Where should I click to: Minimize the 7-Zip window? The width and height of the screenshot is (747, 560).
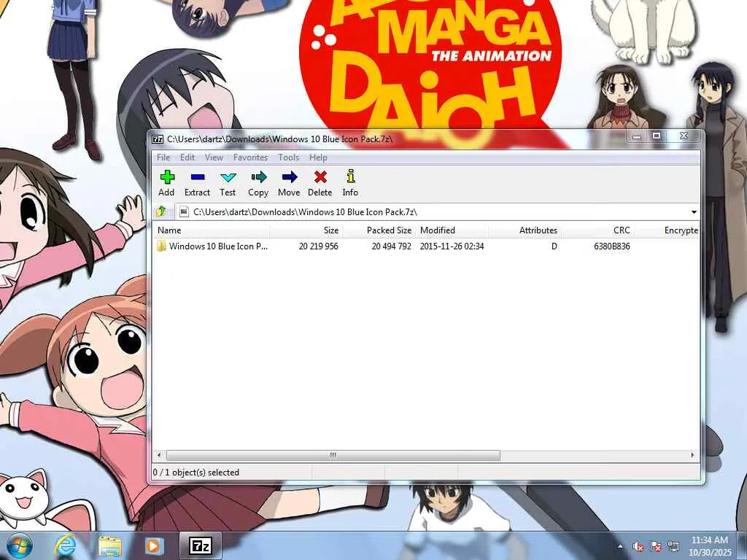click(636, 136)
